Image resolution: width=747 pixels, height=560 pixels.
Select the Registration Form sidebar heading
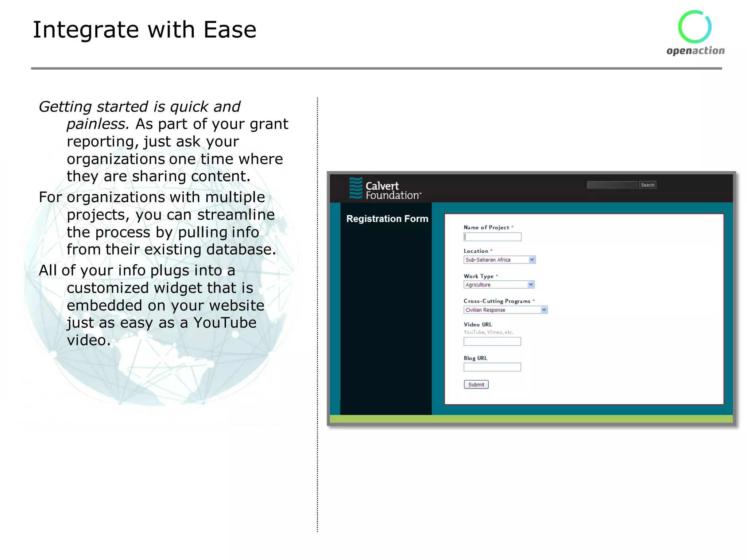click(387, 219)
